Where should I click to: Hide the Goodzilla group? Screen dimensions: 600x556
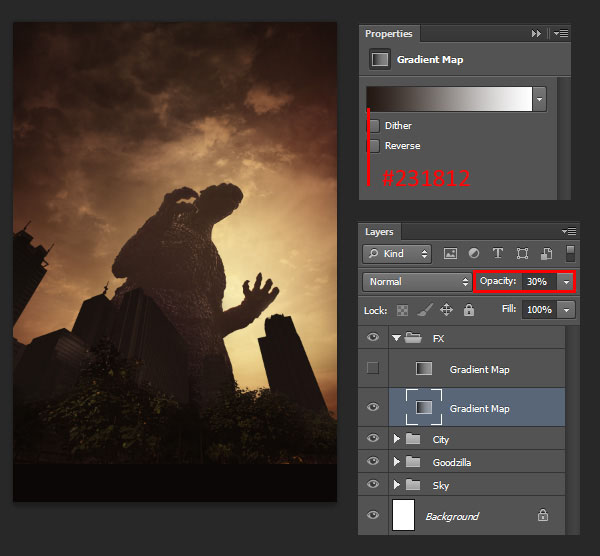[x=373, y=461]
